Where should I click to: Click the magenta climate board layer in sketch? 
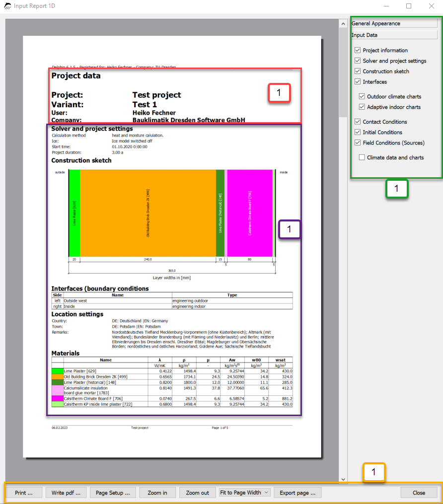point(250,213)
